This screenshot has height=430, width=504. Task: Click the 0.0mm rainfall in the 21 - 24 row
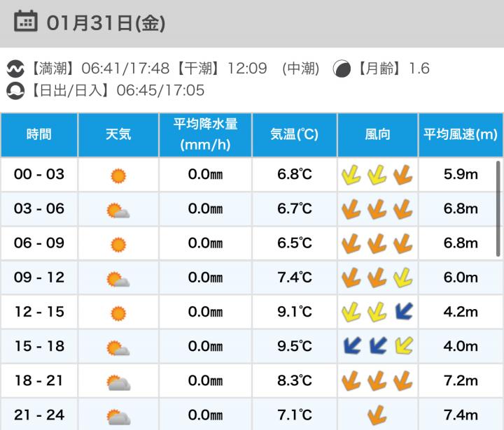(x=205, y=415)
